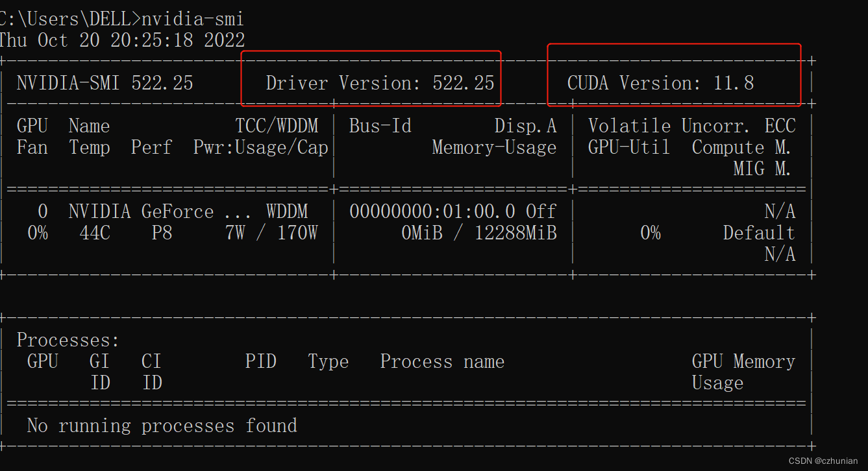The width and height of the screenshot is (868, 471).
Task: Click the 'PID' column header
Action: [x=261, y=361]
